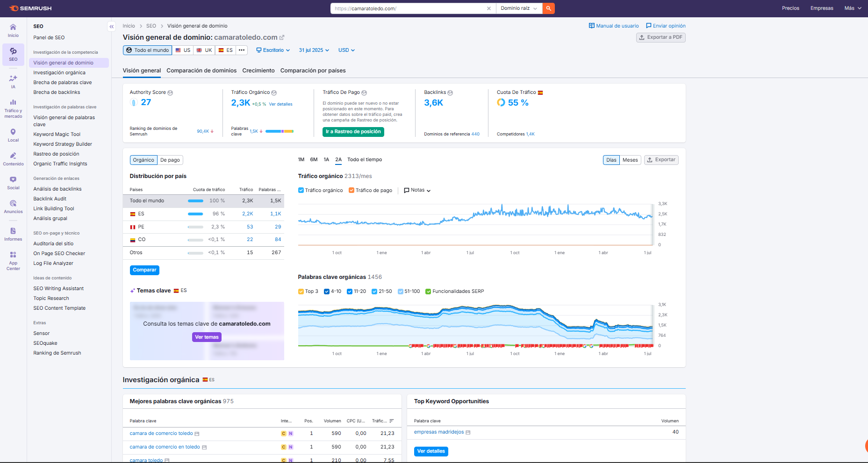This screenshot has width=868, height=463.
Task: Click the Exportar a PDF button
Action: tap(661, 37)
